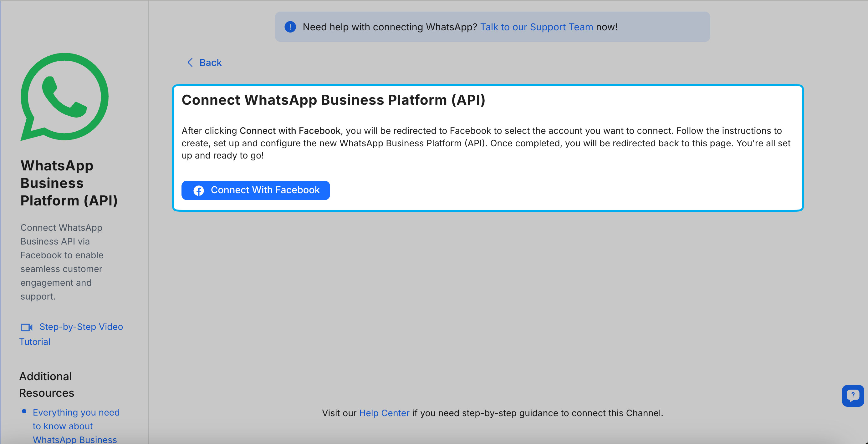Click the Facebook logo icon in button
868x444 pixels.
click(x=198, y=190)
